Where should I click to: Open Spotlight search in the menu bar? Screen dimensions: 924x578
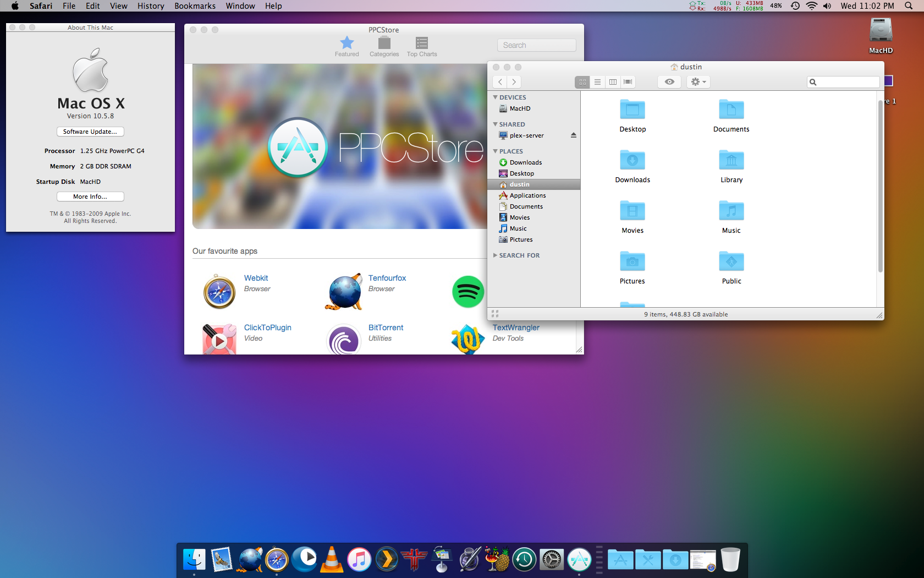pyautogui.click(x=909, y=6)
